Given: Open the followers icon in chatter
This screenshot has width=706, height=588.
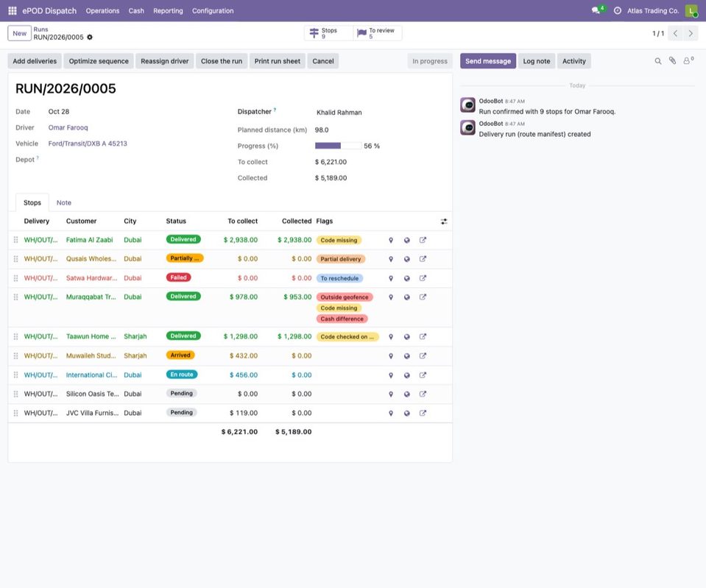Looking at the screenshot, I should [x=688, y=60].
